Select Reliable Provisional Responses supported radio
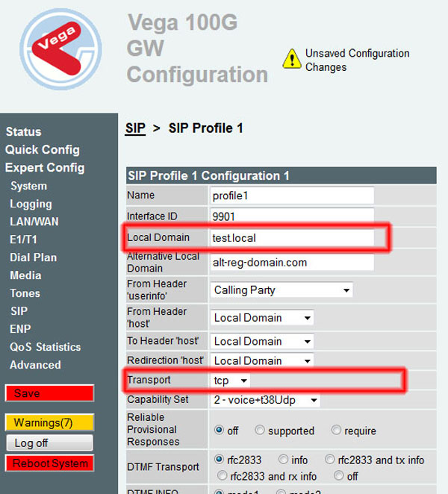 (260, 430)
